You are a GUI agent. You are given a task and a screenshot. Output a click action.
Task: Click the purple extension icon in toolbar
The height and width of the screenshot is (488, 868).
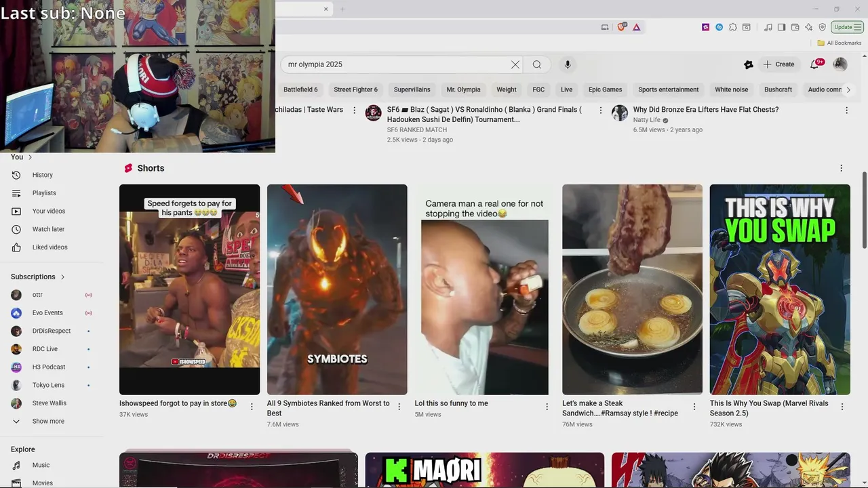coord(705,27)
